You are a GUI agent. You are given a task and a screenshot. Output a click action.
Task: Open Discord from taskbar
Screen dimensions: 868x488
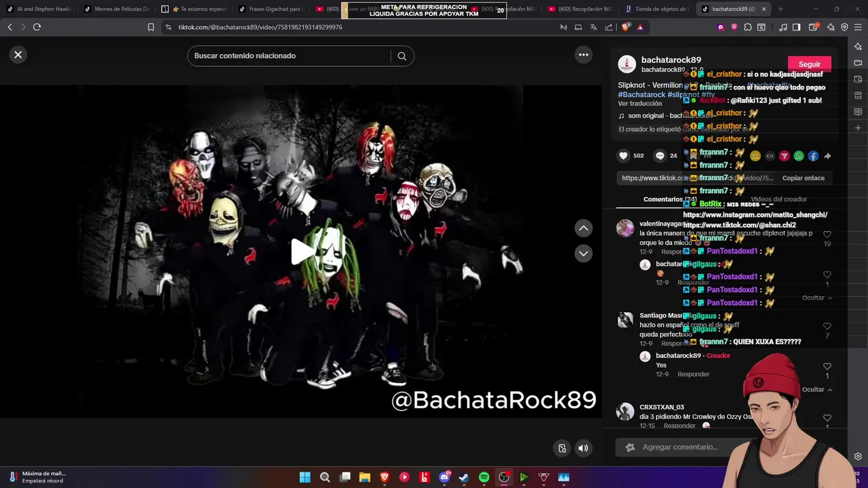pos(444,477)
